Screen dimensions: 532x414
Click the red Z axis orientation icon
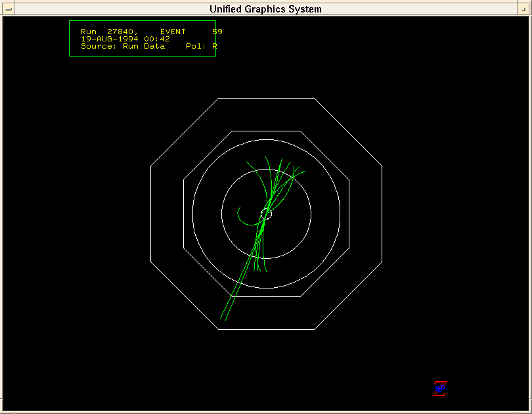pyautogui.click(x=439, y=389)
